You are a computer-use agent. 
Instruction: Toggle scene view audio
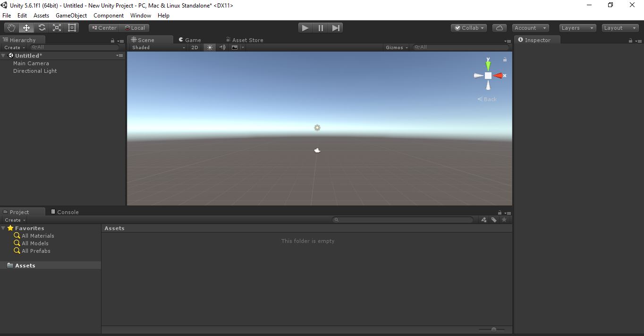coord(222,47)
